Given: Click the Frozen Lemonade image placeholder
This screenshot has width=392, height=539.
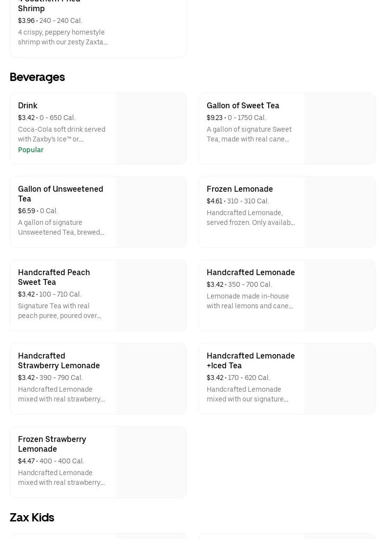Looking at the screenshot, I should coord(339,212).
